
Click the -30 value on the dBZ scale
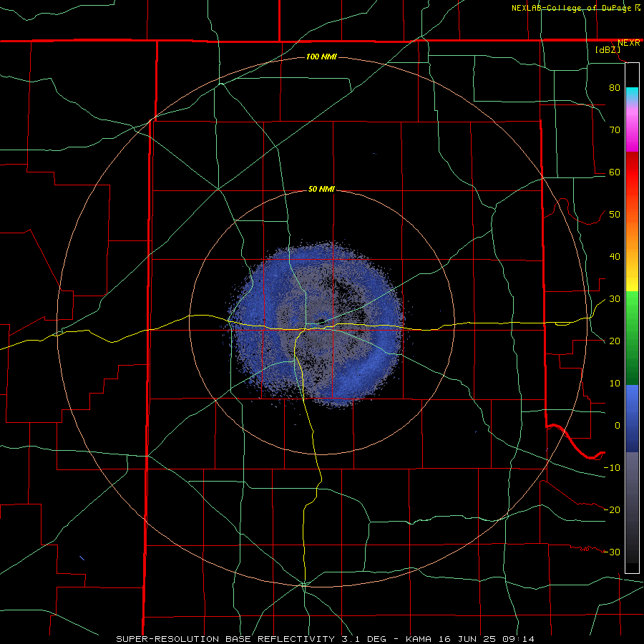612,552
